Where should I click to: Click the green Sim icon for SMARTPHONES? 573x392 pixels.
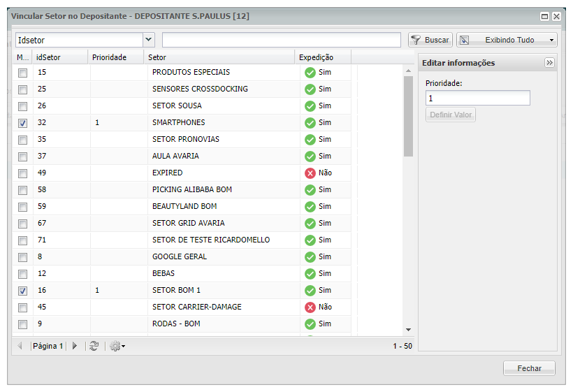point(310,123)
